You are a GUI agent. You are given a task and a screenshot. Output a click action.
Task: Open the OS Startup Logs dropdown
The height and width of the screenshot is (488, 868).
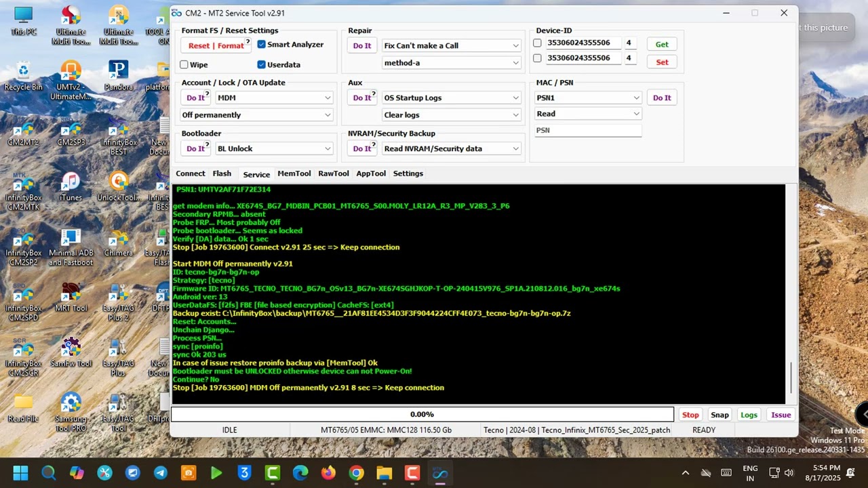click(452, 98)
